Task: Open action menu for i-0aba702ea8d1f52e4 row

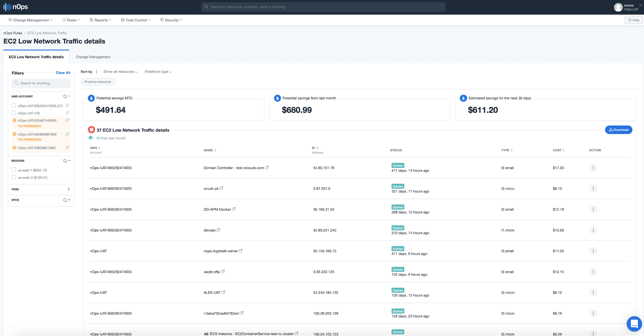Action: pos(593,313)
